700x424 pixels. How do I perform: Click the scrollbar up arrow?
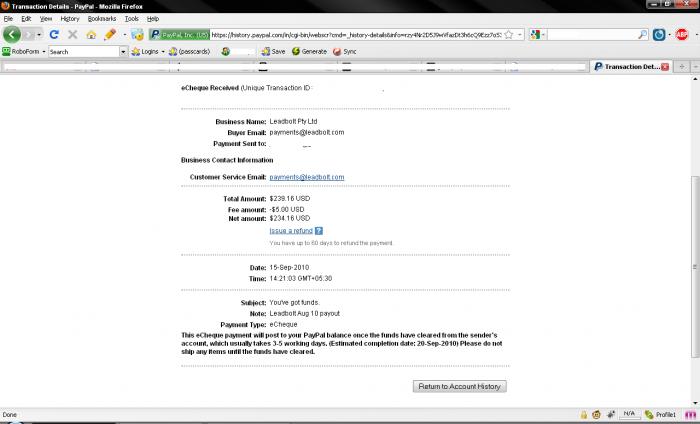click(696, 79)
